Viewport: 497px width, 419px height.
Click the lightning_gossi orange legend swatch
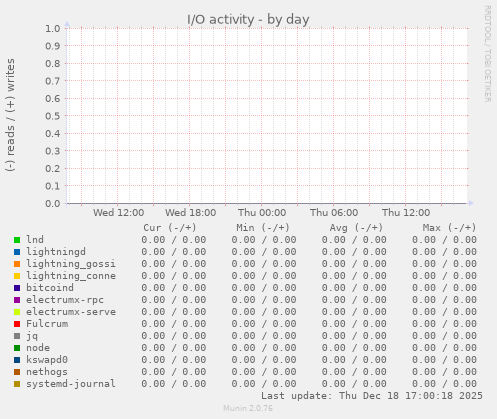point(17,264)
